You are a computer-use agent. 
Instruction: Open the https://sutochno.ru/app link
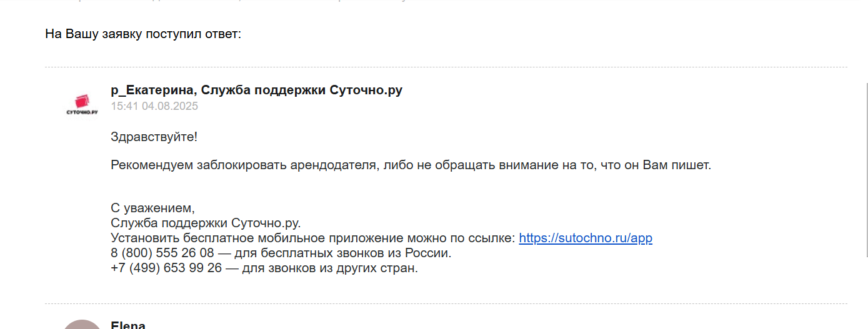coord(586,238)
